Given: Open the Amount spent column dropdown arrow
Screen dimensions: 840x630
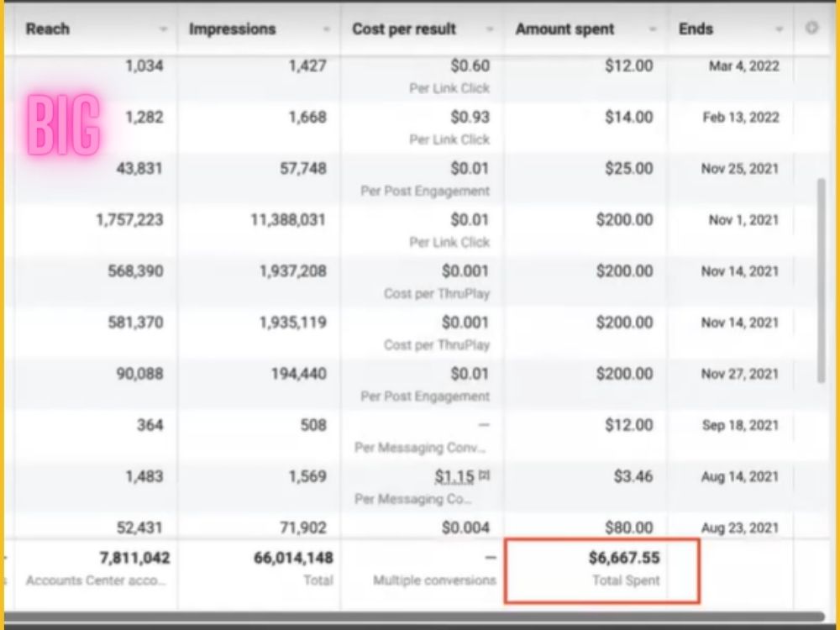Looking at the screenshot, I should [x=653, y=29].
